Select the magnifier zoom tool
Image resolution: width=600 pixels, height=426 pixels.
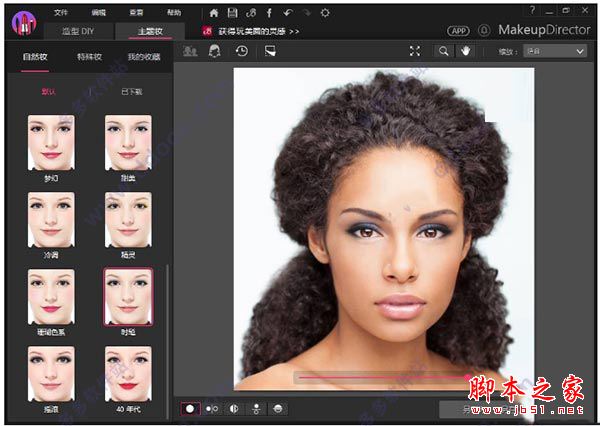tap(444, 51)
